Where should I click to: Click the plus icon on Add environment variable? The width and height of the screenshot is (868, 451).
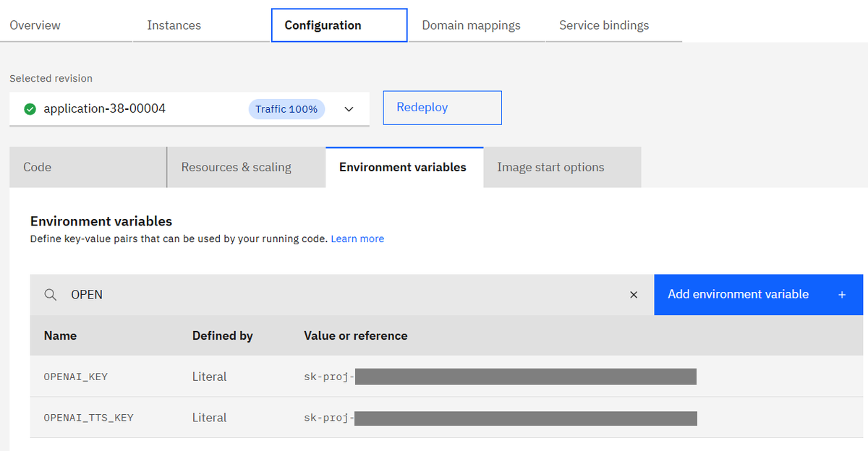pos(842,294)
